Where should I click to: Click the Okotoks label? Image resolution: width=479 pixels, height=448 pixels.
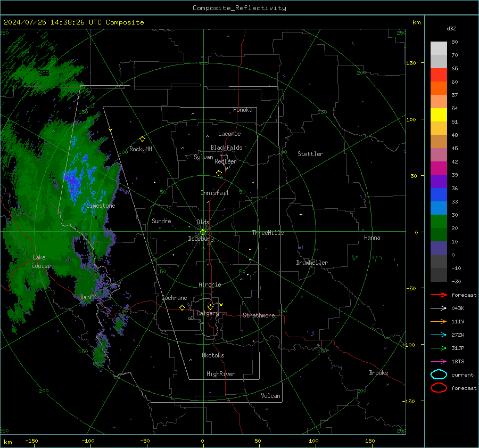[213, 355]
